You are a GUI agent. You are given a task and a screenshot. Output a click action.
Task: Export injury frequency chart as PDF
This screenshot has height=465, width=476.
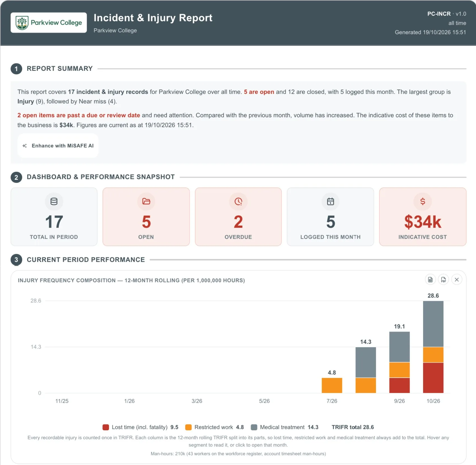(x=444, y=280)
